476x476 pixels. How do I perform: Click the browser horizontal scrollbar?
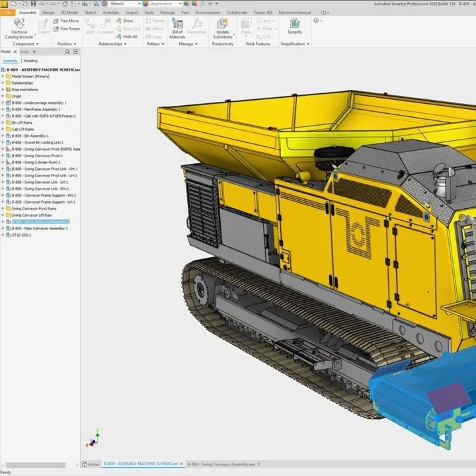pos(36,465)
